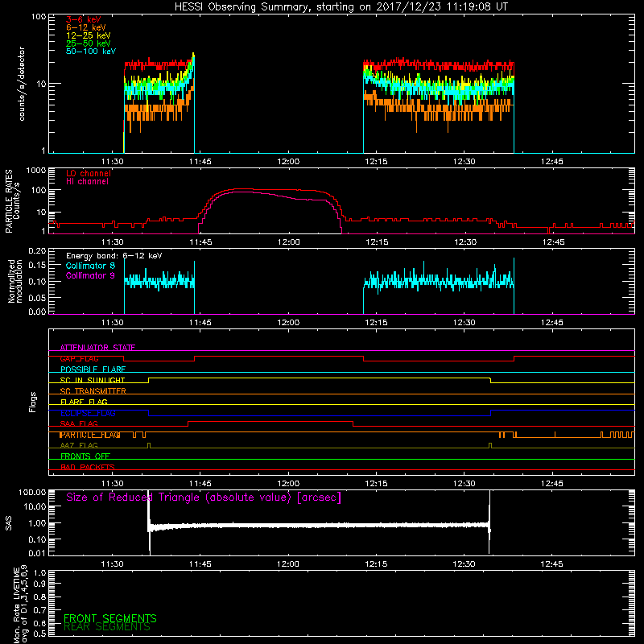Click the vertical 'Flags' axis title
This screenshot has width=644, height=644.
pyautogui.click(x=33, y=402)
